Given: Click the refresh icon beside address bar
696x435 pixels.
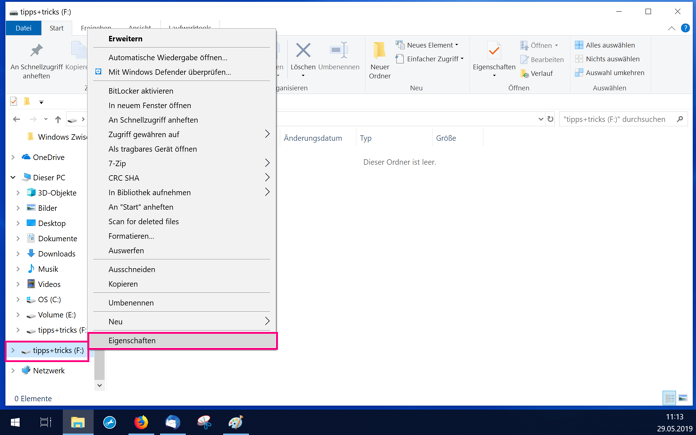Looking at the screenshot, I should point(550,119).
